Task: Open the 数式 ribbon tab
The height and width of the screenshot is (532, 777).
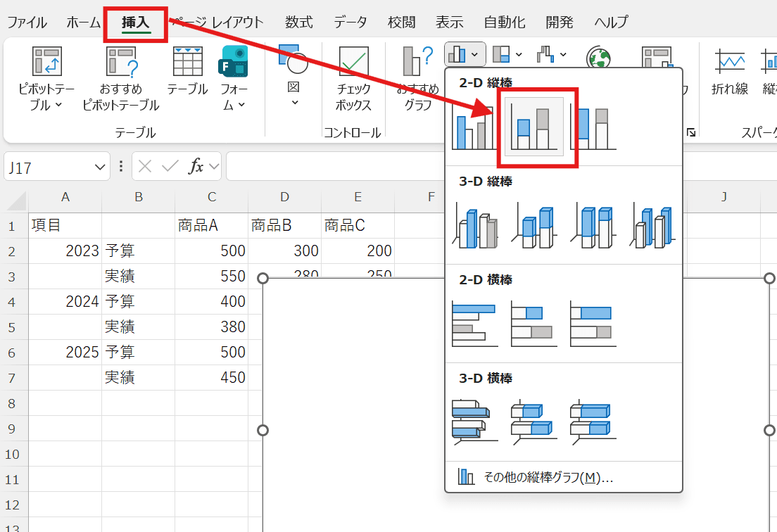Action: pyautogui.click(x=298, y=23)
